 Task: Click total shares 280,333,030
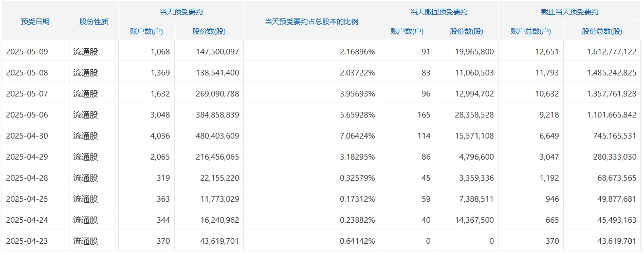615,157
